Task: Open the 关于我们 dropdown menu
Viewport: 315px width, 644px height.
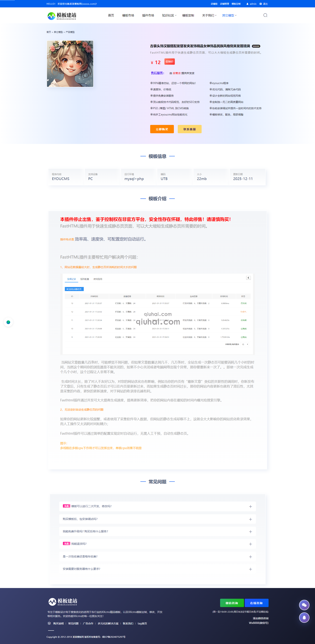Action: pos(208,15)
